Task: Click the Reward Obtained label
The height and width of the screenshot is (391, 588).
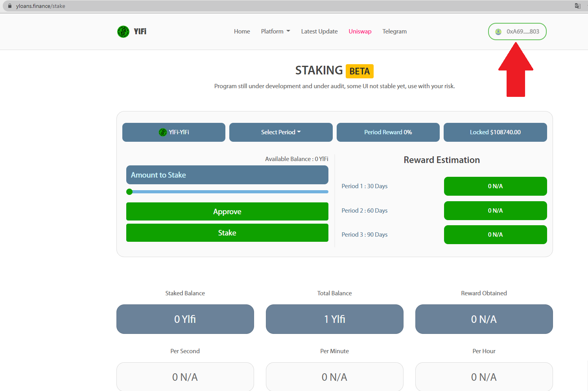Action: click(x=484, y=293)
